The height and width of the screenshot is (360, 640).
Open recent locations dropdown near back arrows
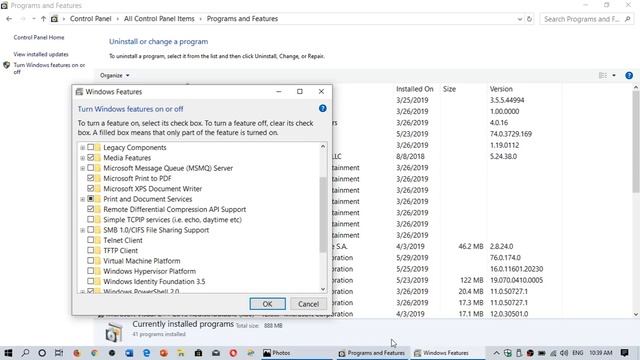[33, 19]
